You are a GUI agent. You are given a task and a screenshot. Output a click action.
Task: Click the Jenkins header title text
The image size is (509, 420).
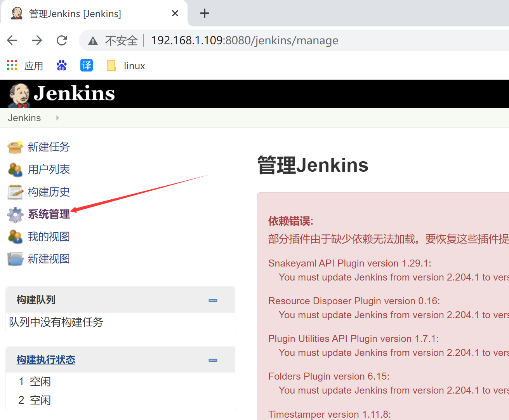[x=74, y=94]
